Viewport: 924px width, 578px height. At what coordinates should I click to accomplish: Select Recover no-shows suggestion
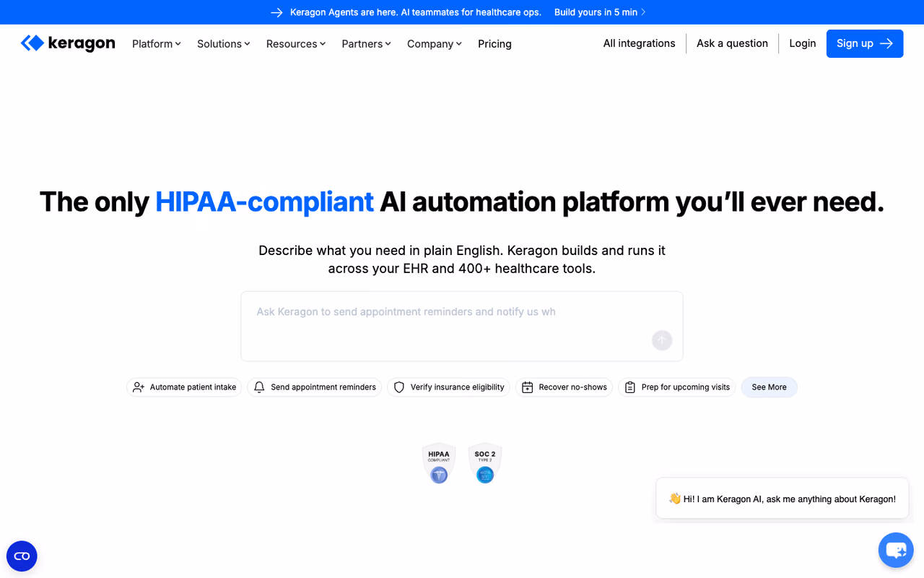pos(564,387)
